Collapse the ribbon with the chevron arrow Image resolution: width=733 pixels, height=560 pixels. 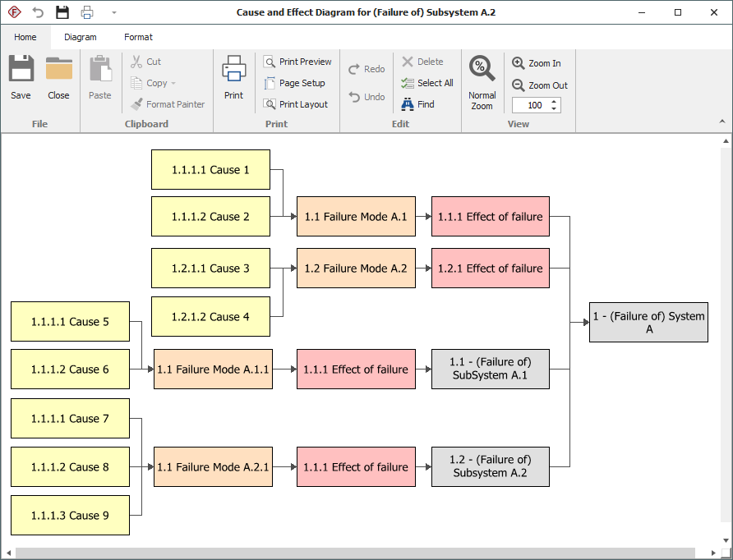point(722,122)
